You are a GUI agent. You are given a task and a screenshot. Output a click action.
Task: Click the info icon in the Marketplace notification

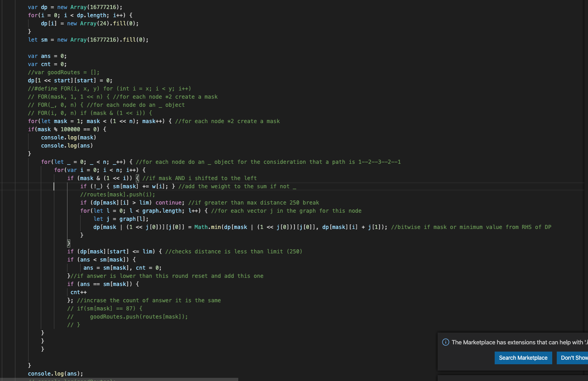pos(446,342)
